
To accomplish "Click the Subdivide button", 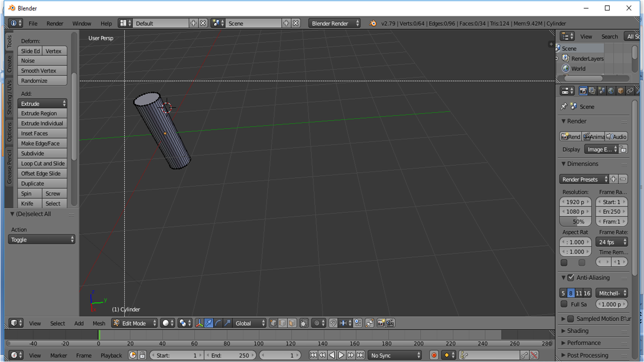I will tap(42, 153).
